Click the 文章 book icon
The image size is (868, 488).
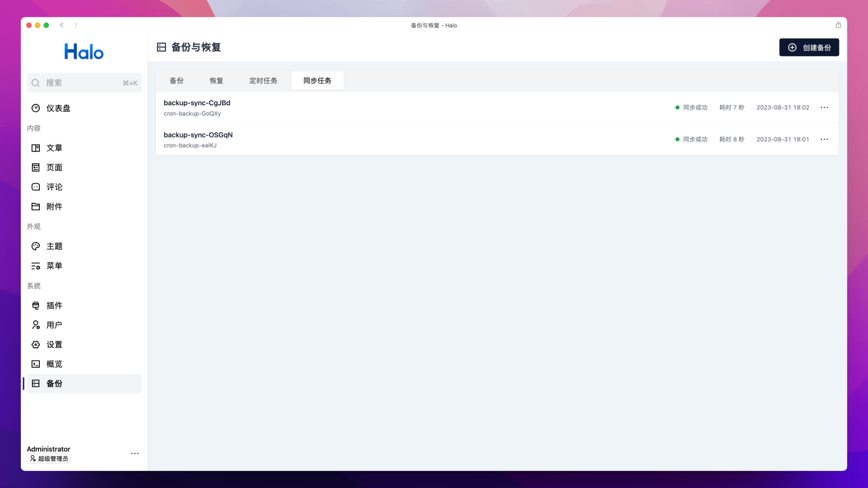click(x=36, y=148)
